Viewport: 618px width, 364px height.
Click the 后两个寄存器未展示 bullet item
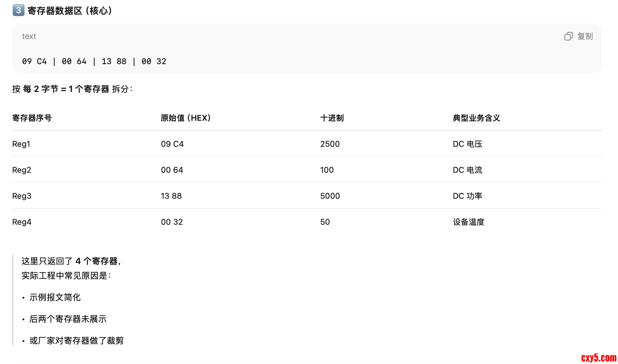[68, 319]
